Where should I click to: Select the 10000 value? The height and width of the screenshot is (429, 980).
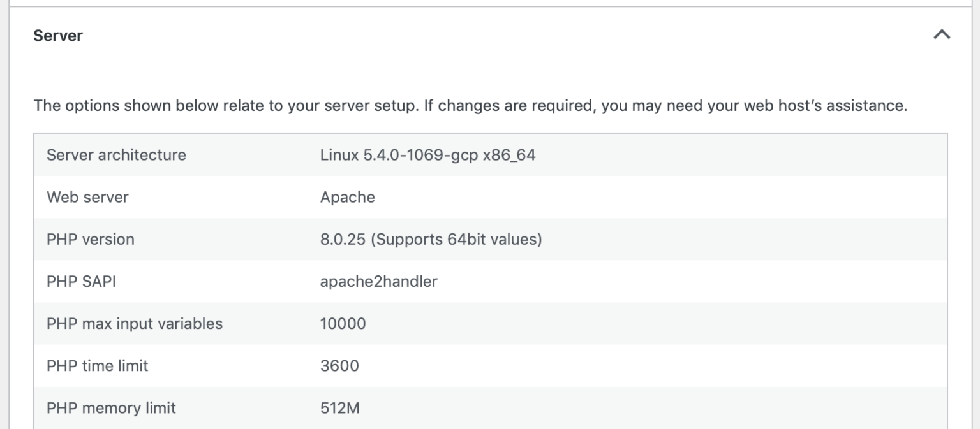click(343, 324)
